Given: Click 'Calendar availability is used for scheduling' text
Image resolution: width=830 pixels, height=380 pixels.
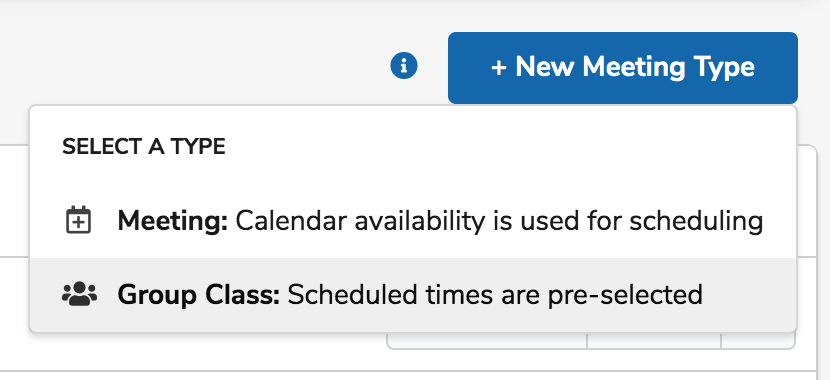Looking at the screenshot, I should 499,221.
